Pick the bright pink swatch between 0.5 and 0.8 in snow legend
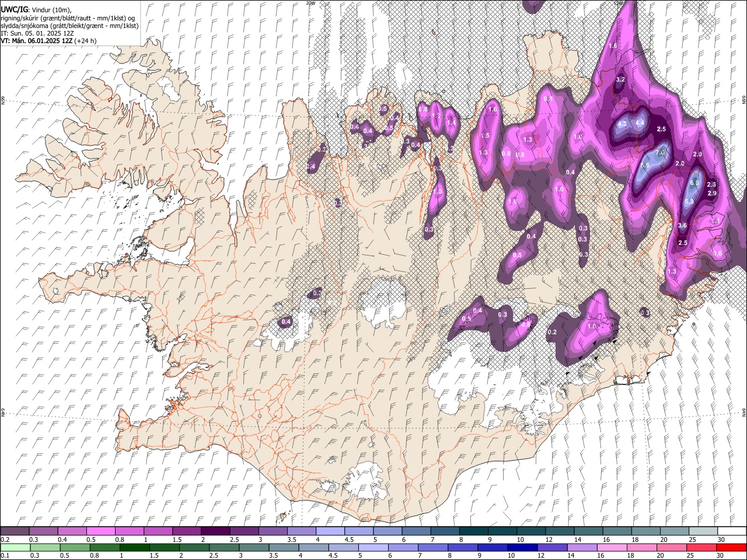 (x=100, y=531)
